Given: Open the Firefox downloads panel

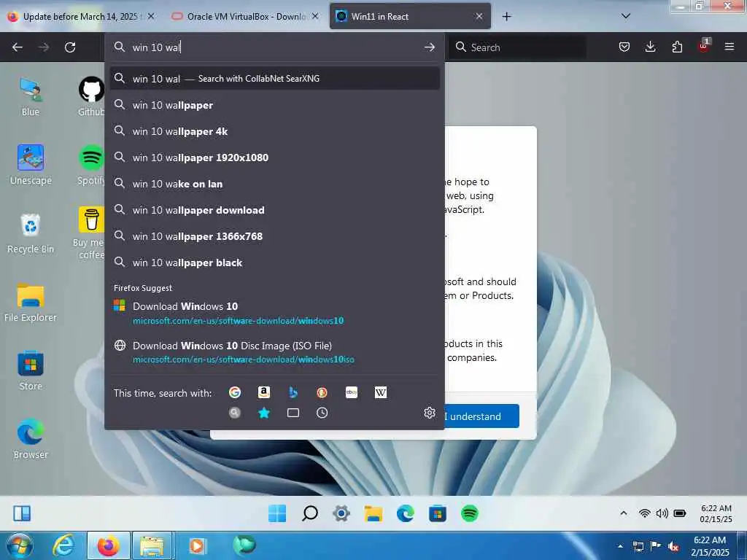Looking at the screenshot, I should 650,47.
